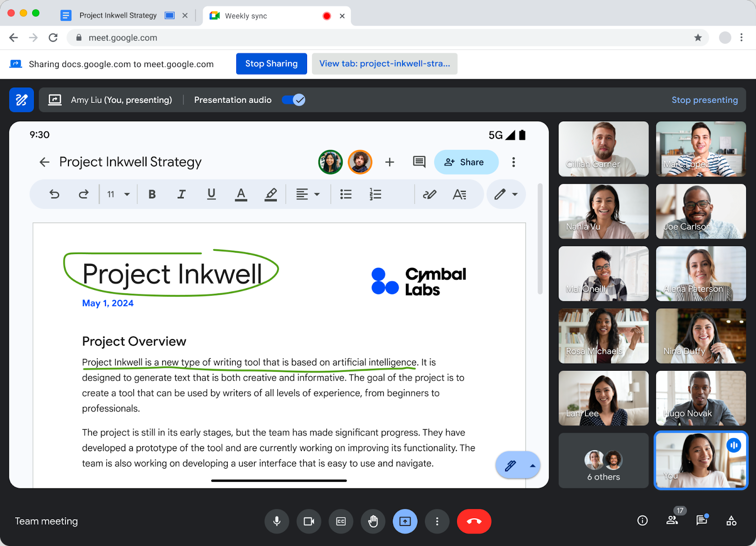
Task: Mute the microphone
Action: [x=277, y=521]
